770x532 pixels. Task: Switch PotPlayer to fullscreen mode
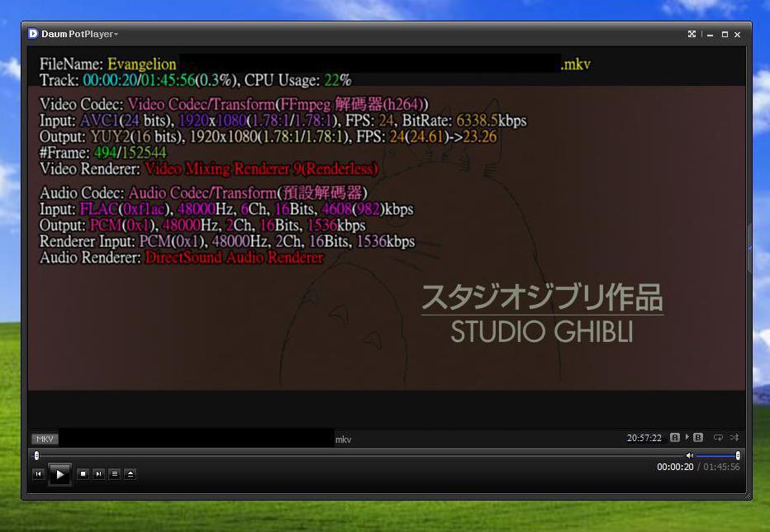click(692, 34)
